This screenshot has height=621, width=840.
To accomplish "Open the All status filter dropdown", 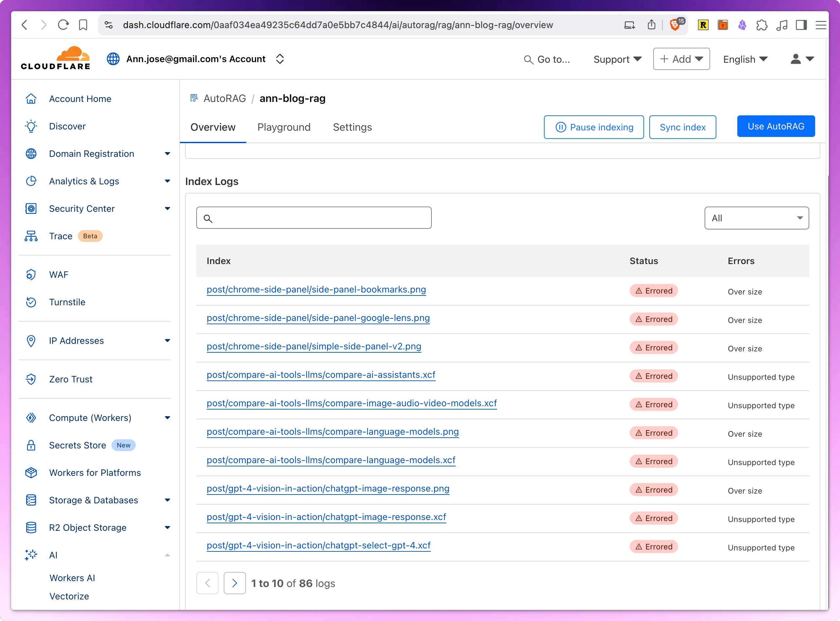I will pyautogui.click(x=757, y=218).
